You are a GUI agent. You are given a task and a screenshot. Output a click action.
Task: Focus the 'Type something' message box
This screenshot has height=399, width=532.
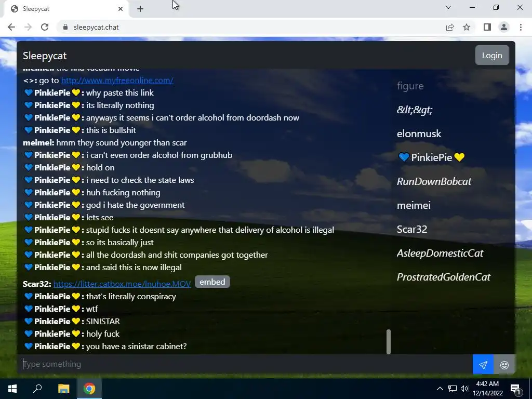[245, 364]
